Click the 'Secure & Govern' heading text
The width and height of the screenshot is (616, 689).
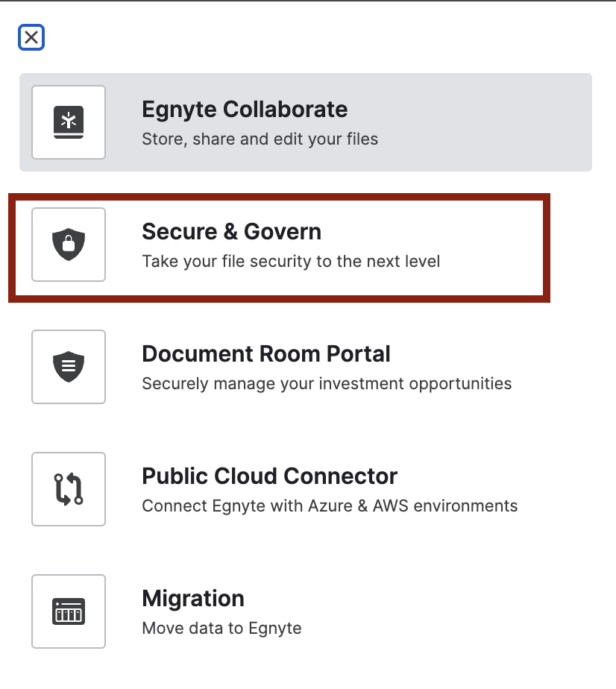tap(231, 232)
